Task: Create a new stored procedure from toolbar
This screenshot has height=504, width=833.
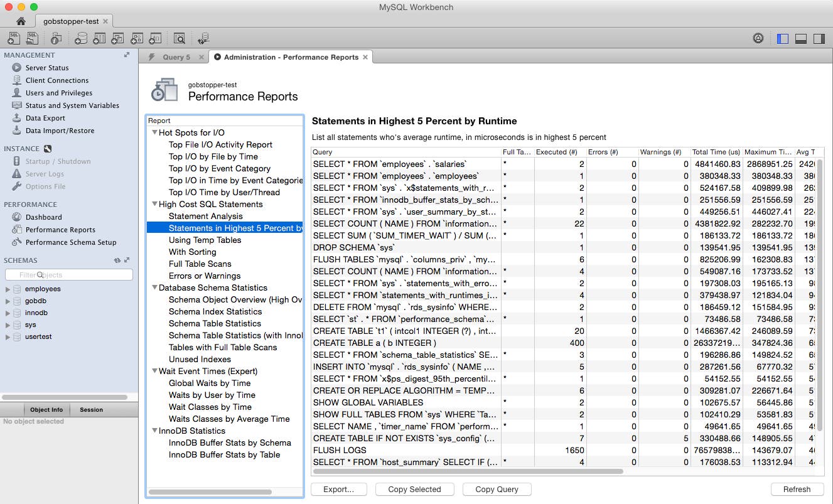Action: [136, 38]
